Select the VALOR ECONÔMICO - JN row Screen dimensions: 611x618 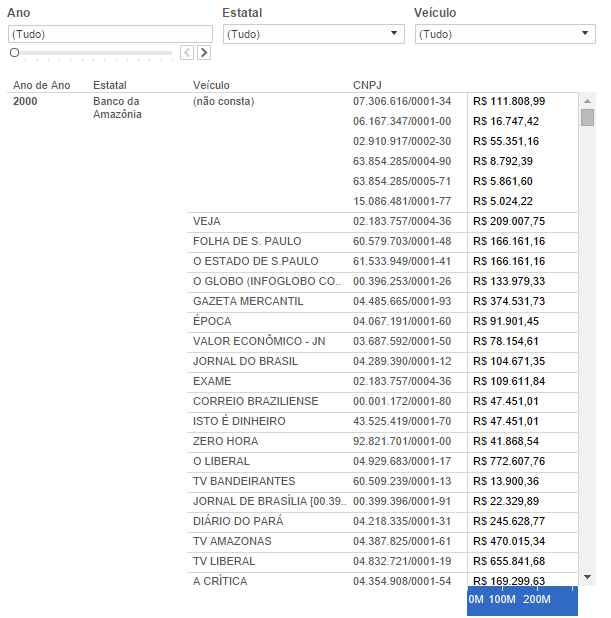click(259, 341)
